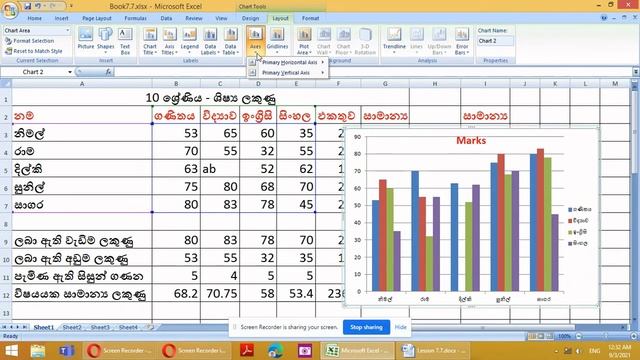Click the Stop sharing button
Image resolution: width=640 pixels, height=360 pixels.
point(367,327)
